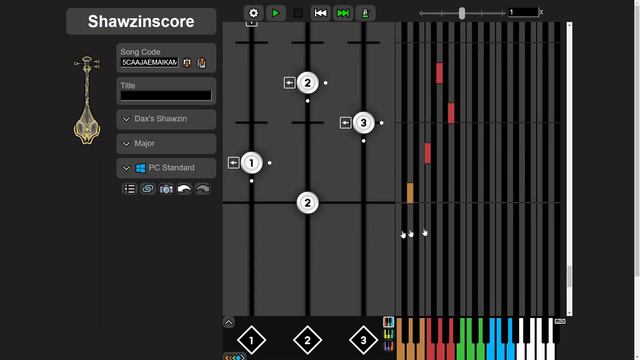Open the Dax's Shawzin instrument dropdown
Image resolution: width=640 pixels, height=360 pixels.
pyautogui.click(x=166, y=119)
